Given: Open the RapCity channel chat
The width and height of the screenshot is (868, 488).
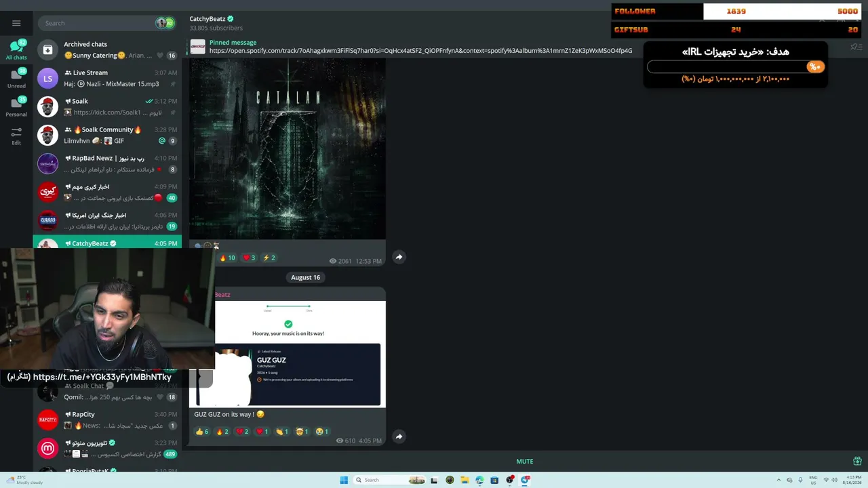Looking at the screenshot, I should 107,420.
